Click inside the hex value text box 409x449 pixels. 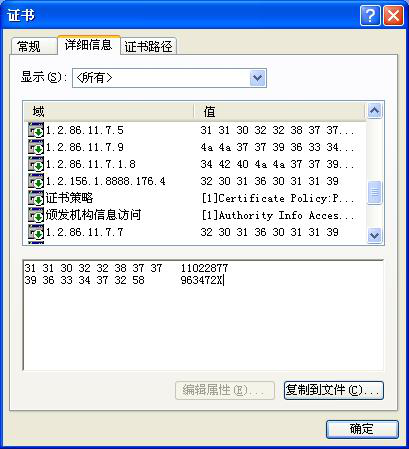(203, 315)
